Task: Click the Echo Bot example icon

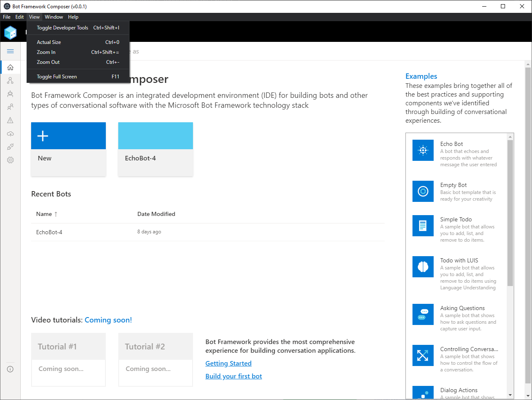Action: [423, 150]
